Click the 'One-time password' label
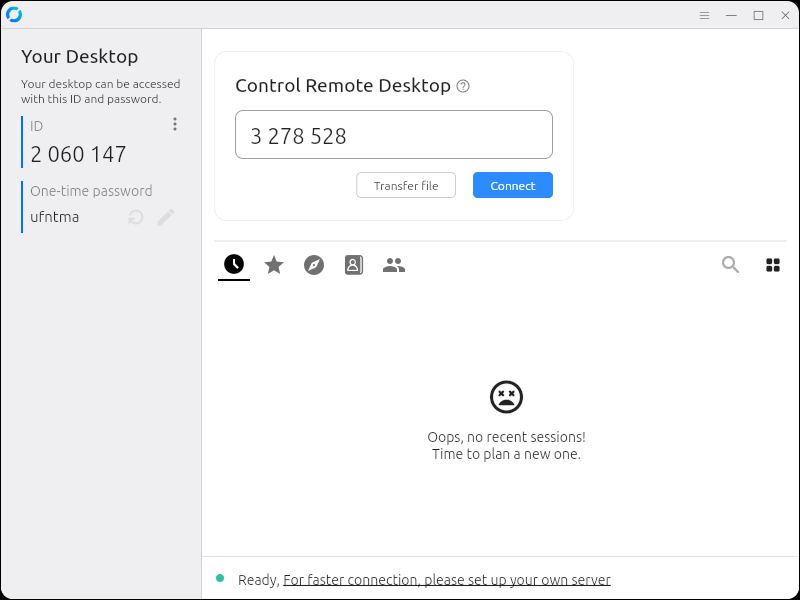Screen dimensions: 800x600 point(91,191)
